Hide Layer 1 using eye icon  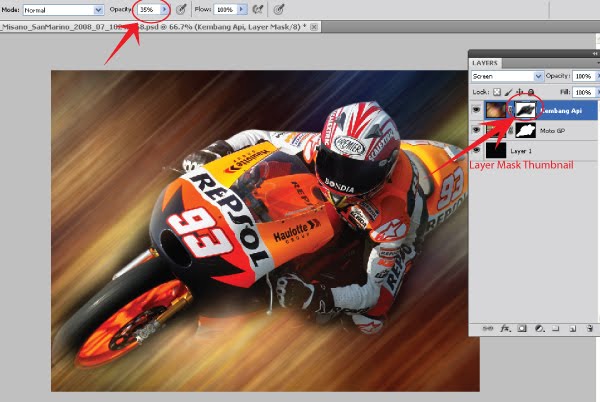pos(476,150)
